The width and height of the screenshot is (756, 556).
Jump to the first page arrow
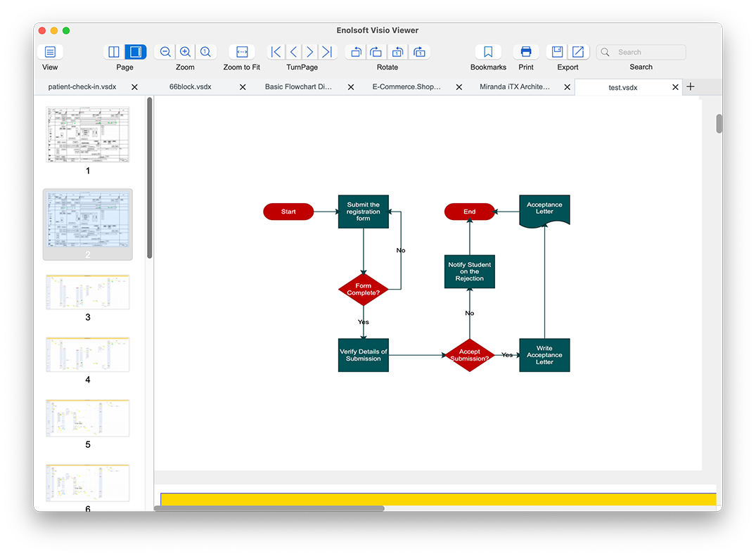point(276,52)
